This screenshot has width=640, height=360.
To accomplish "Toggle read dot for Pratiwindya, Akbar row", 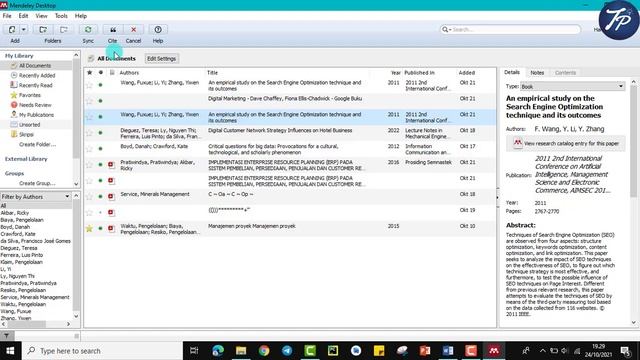I will tap(100, 164).
